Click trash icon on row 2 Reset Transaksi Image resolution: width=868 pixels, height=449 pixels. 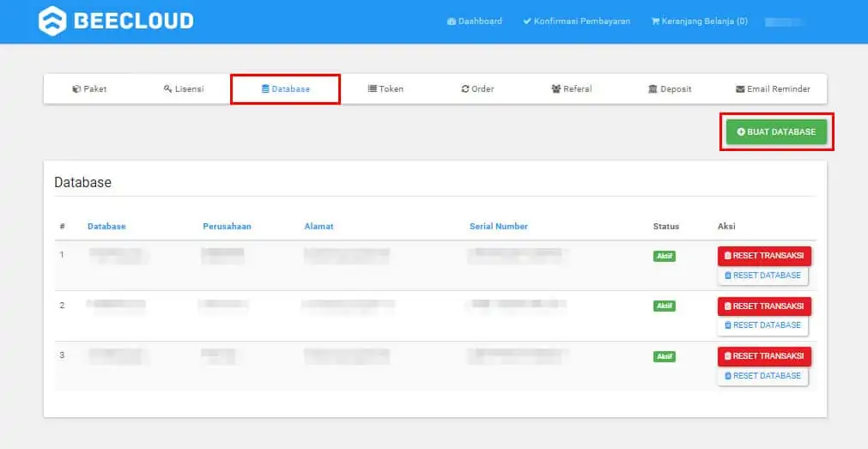(x=728, y=306)
